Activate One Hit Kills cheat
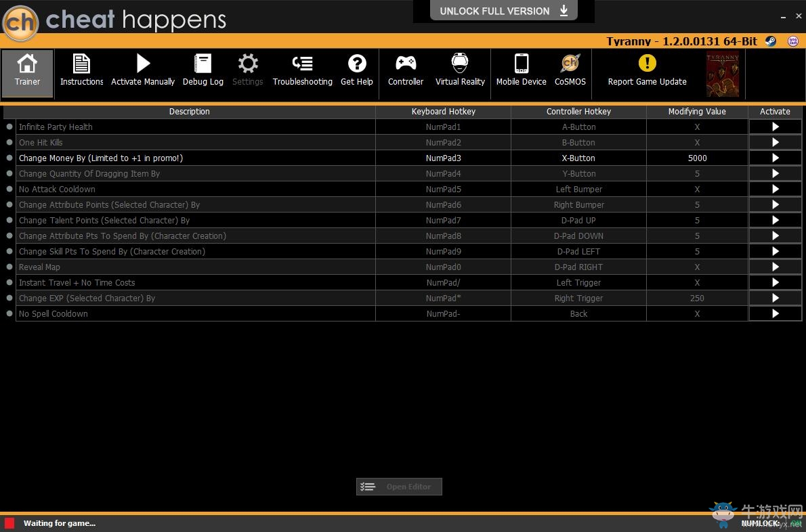The height and width of the screenshot is (532, 806). [x=775, y=142]
